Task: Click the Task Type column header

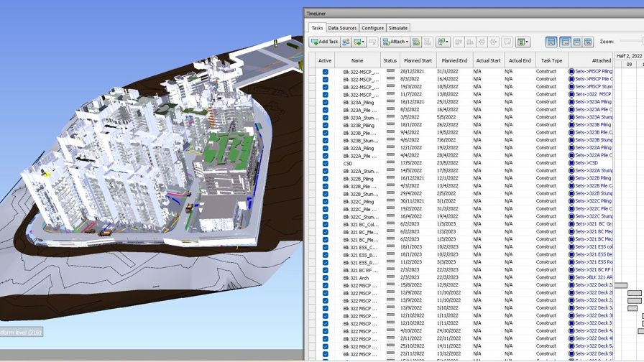Action: [x=551, y=60]
